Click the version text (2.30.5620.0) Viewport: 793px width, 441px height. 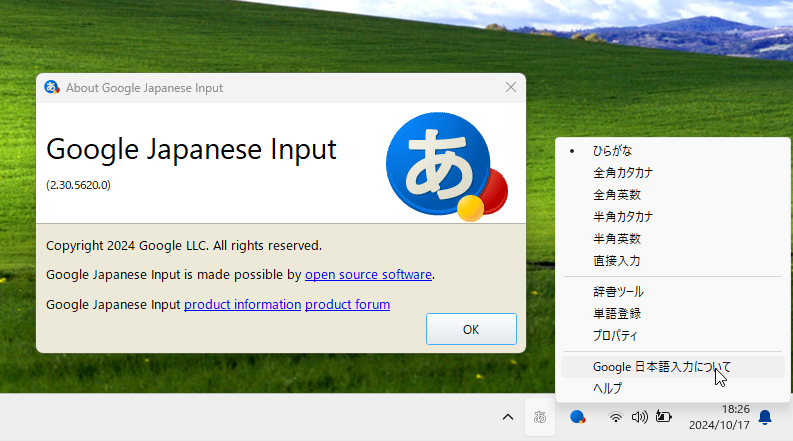click(x=78, y=185)
